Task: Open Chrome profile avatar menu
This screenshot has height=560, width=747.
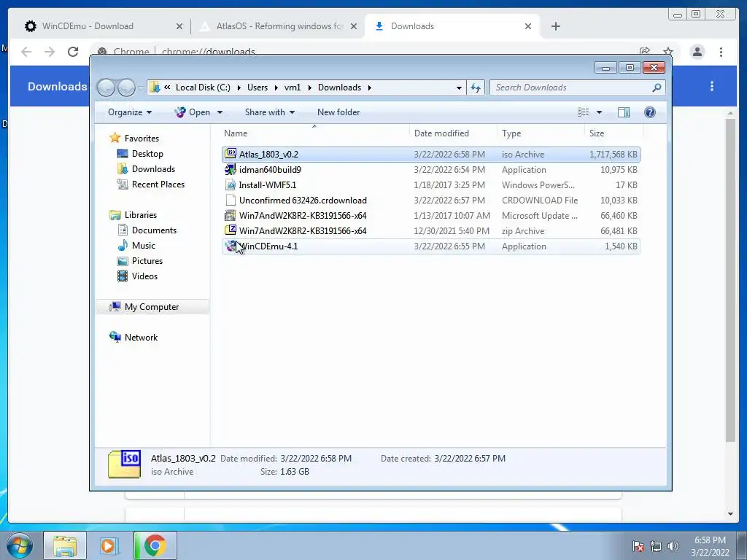Action: click(697, 52)
